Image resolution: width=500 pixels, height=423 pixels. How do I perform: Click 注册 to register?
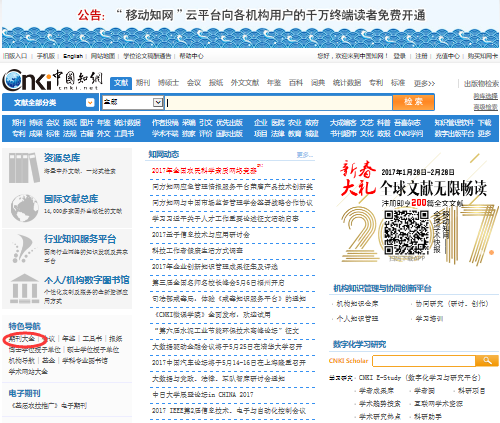coord(421,56)
